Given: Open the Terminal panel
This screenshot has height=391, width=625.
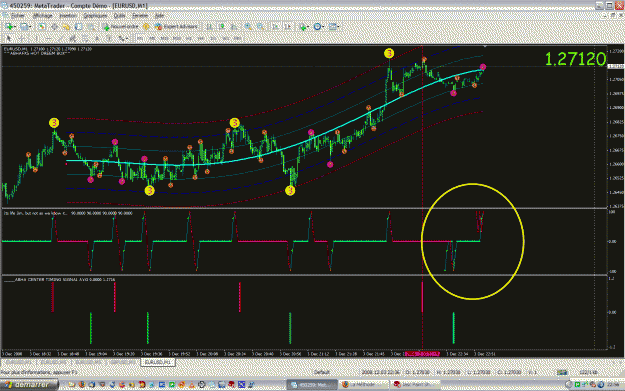Looking at the screenshot, I should click(79, 27).
